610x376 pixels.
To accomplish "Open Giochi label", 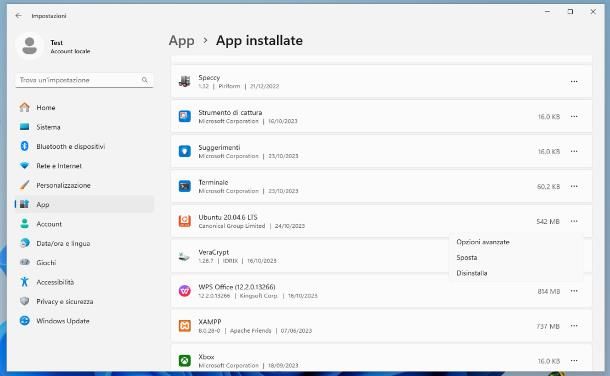I will [46, 263].
